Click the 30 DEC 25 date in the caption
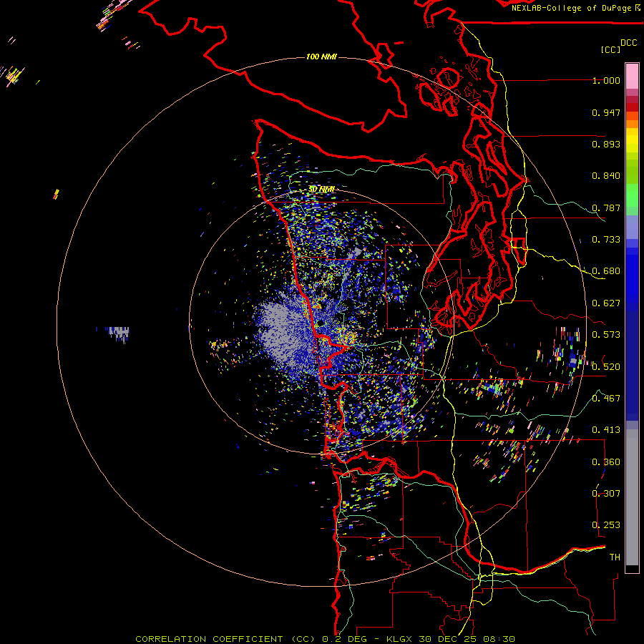The image size is (644, 644). (448, 639)
